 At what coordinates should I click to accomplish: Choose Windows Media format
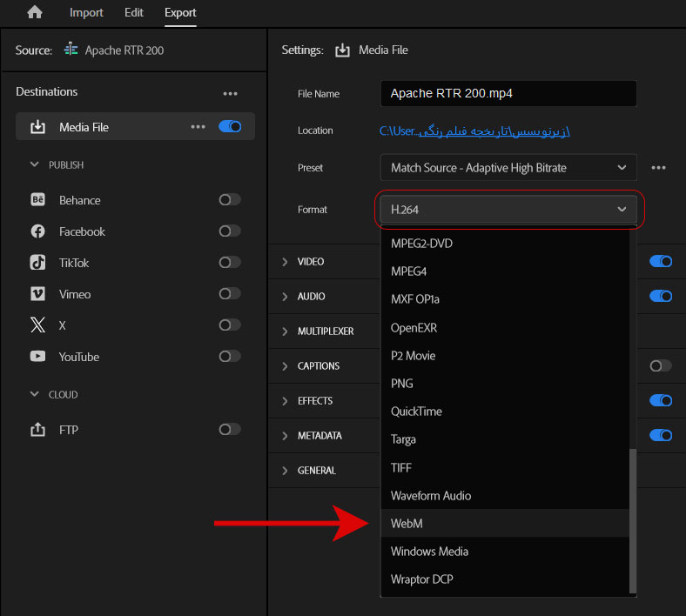click(x=505, y=552)
